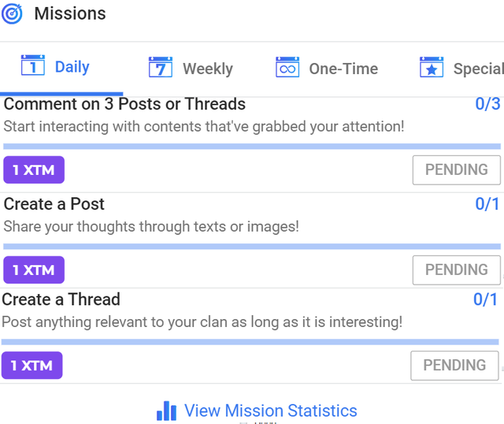Screen dimensions: 504x424
Task: Click the mission statistics bar chart icon
Action: point(166,411)
